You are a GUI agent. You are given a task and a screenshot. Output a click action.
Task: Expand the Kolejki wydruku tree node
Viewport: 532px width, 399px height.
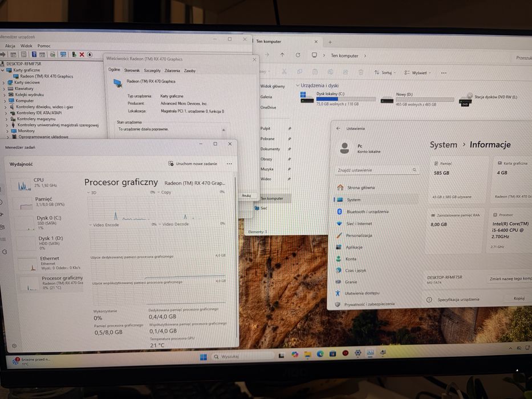coord(5,95)
